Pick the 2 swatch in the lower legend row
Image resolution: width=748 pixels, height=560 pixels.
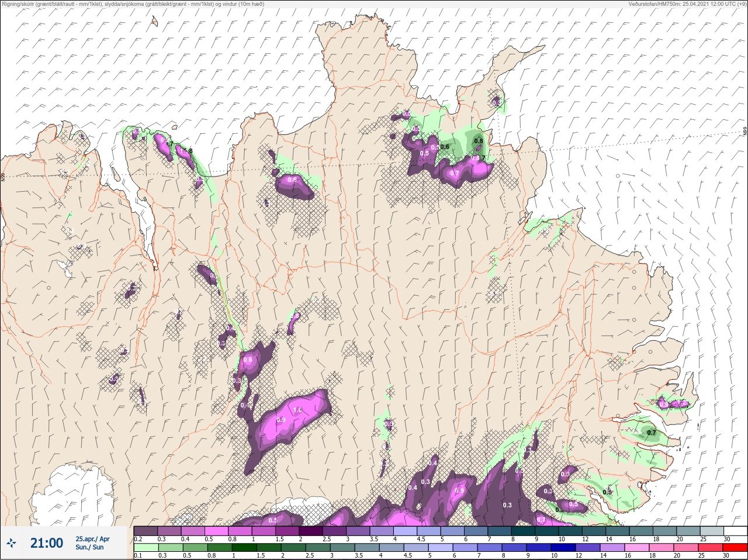pos(293,548)
